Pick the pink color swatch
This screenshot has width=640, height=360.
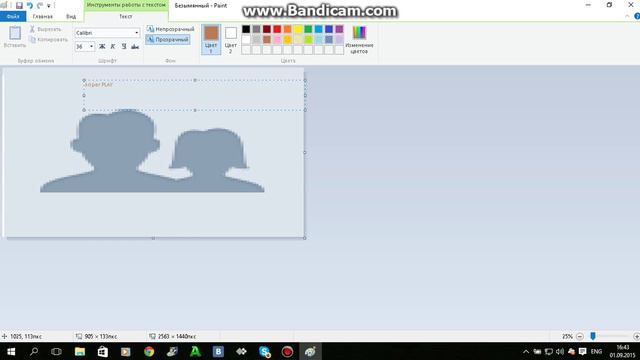pyautogui.click(x=277, y=40)
